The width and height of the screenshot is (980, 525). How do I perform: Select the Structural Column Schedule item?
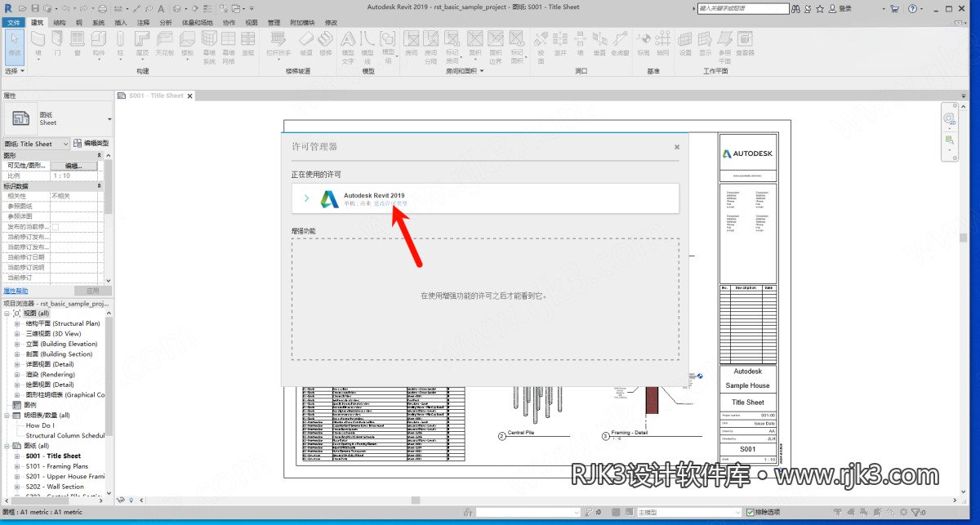(x=65, y=436)
